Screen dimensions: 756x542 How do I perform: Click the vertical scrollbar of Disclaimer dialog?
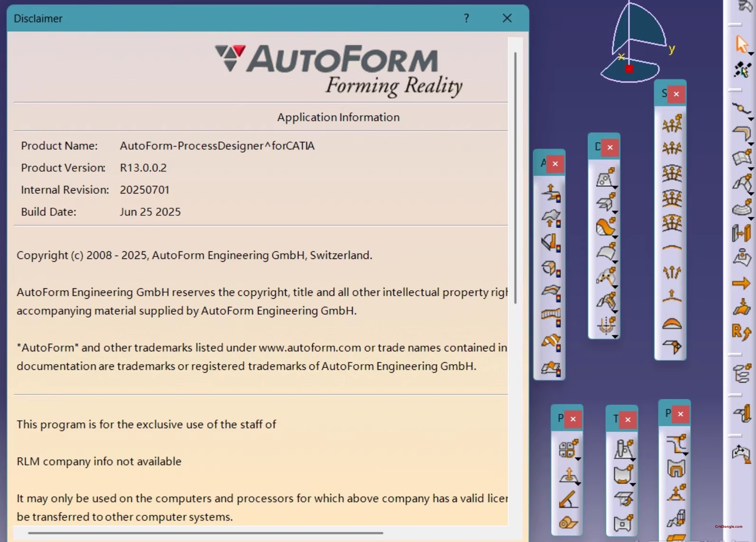coord(515,178)
